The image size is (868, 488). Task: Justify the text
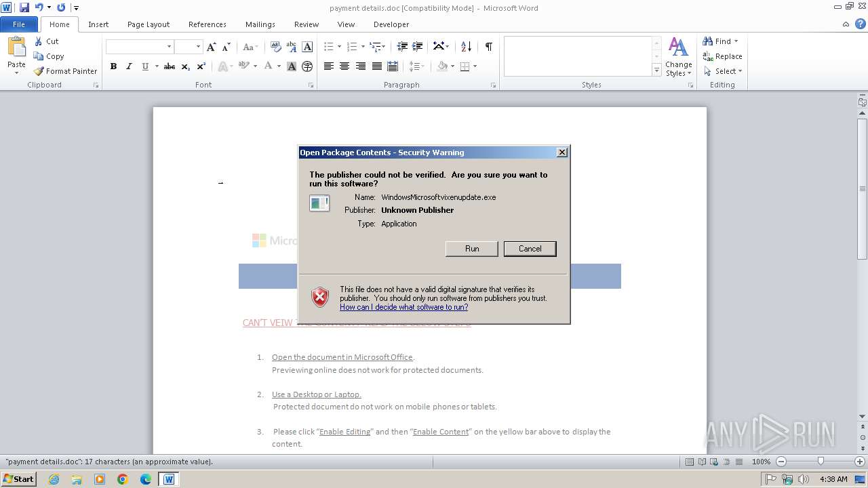click(376, 66)
